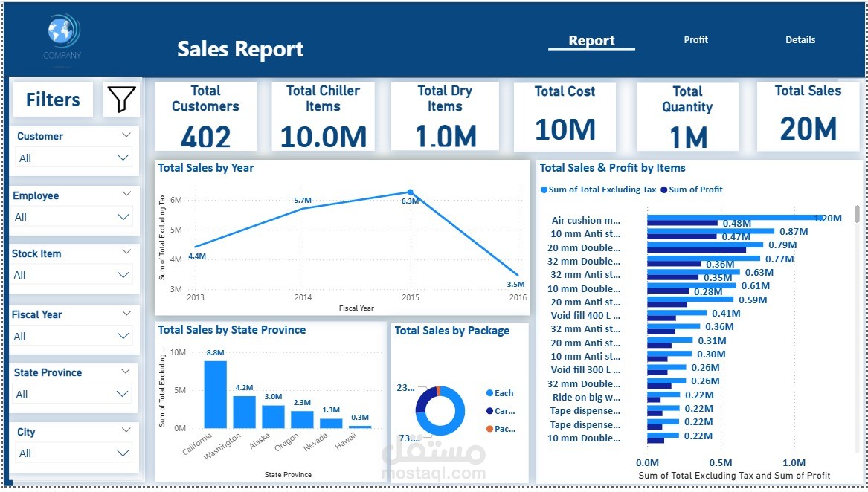This screenshot has height=492, width=868.
Task: Click the Hawaii bar in state chart
Action: coord(360,427)
